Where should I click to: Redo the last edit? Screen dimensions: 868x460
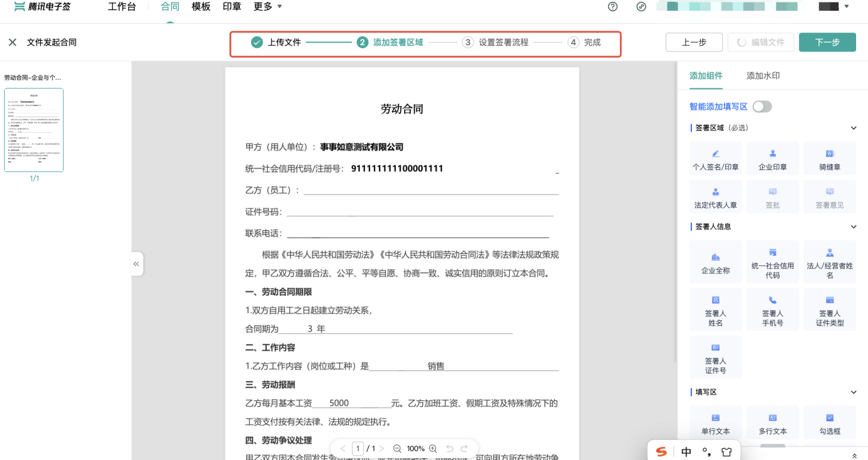click(x=464, y=449)
